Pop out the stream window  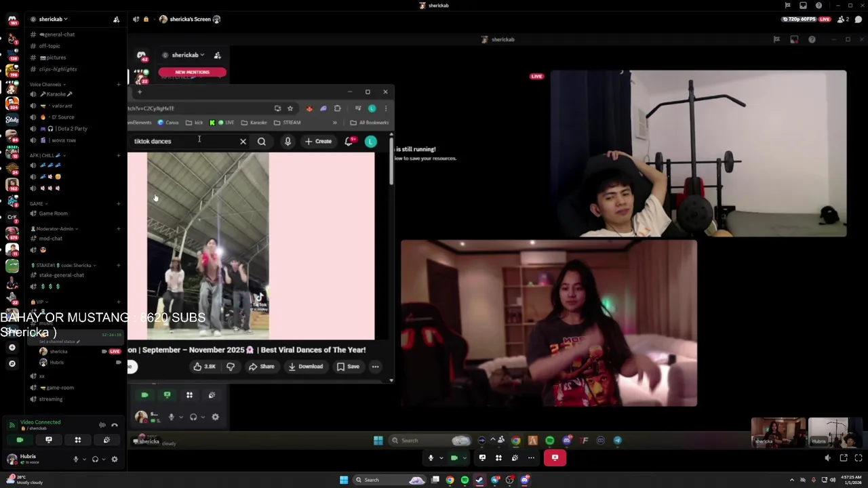(x=844, y=458)
